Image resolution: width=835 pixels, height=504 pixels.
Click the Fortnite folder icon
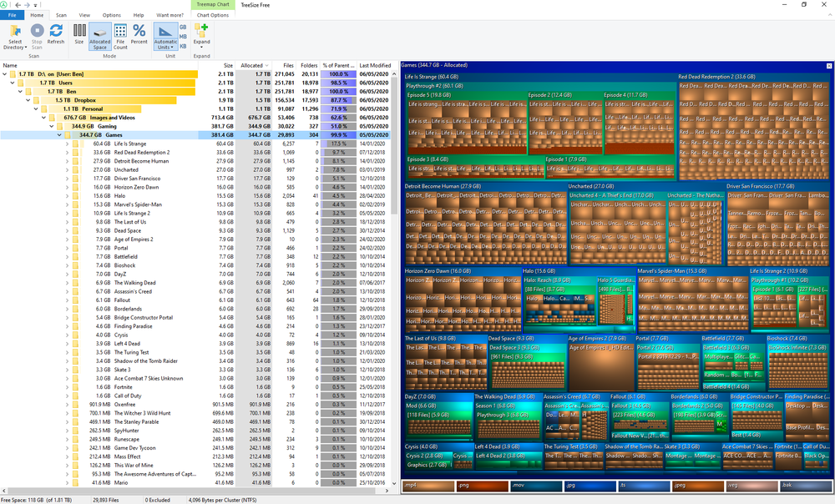tap(75, 387)
